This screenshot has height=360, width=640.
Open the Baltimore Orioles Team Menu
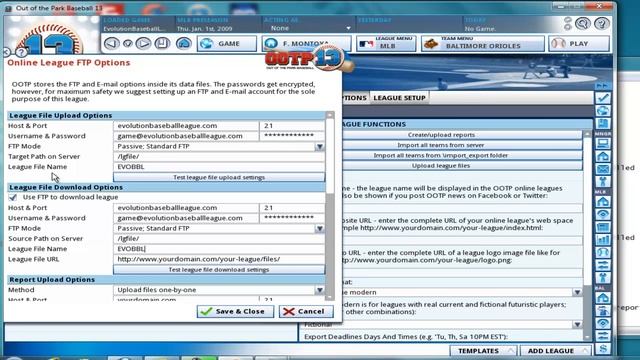point(483,43)
